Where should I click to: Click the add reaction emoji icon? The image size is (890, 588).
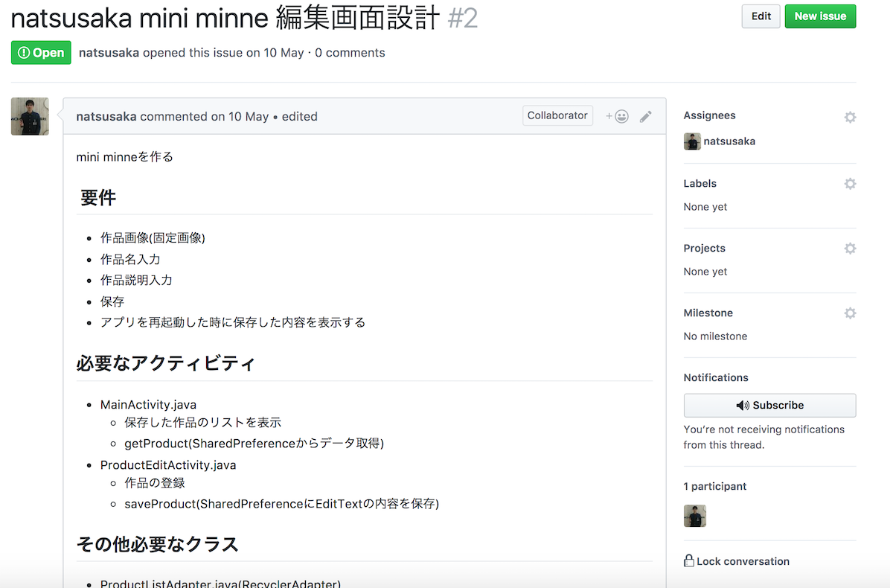617,116
